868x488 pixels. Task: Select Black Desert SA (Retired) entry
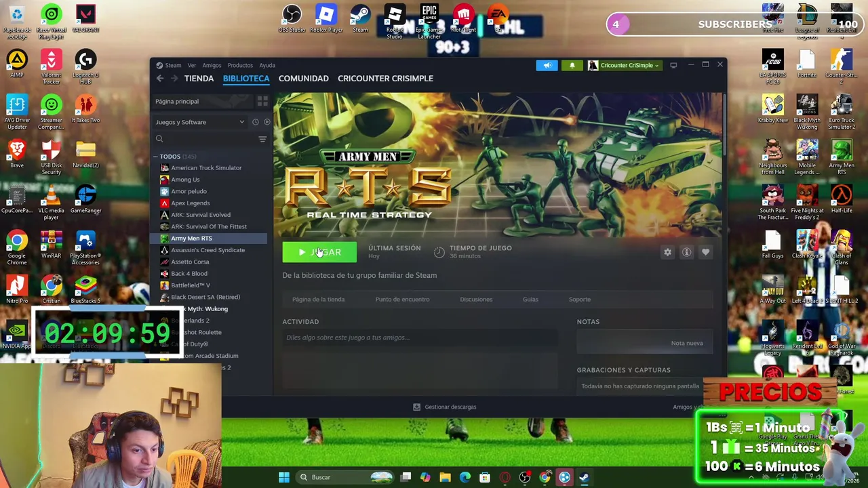click(205, 297)
